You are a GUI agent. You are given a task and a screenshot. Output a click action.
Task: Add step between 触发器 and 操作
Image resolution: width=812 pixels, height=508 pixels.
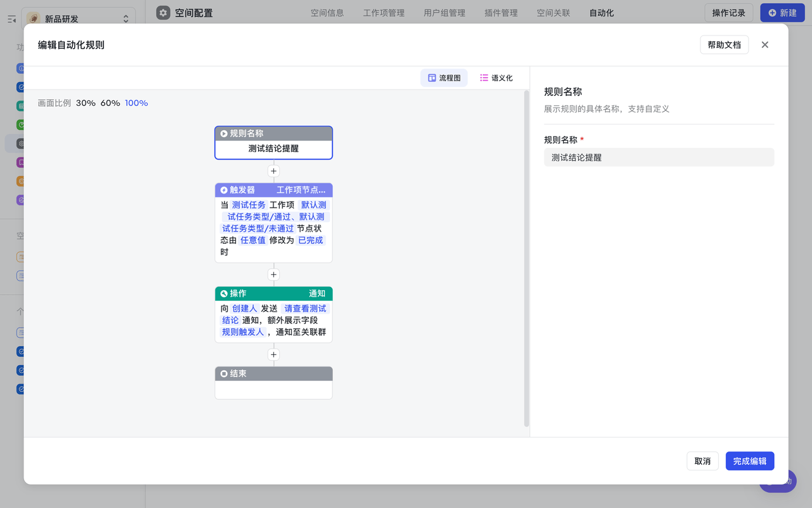point(274,274)
